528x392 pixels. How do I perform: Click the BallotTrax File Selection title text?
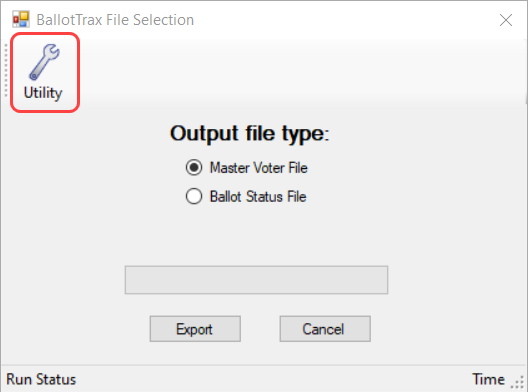(115, 20)
